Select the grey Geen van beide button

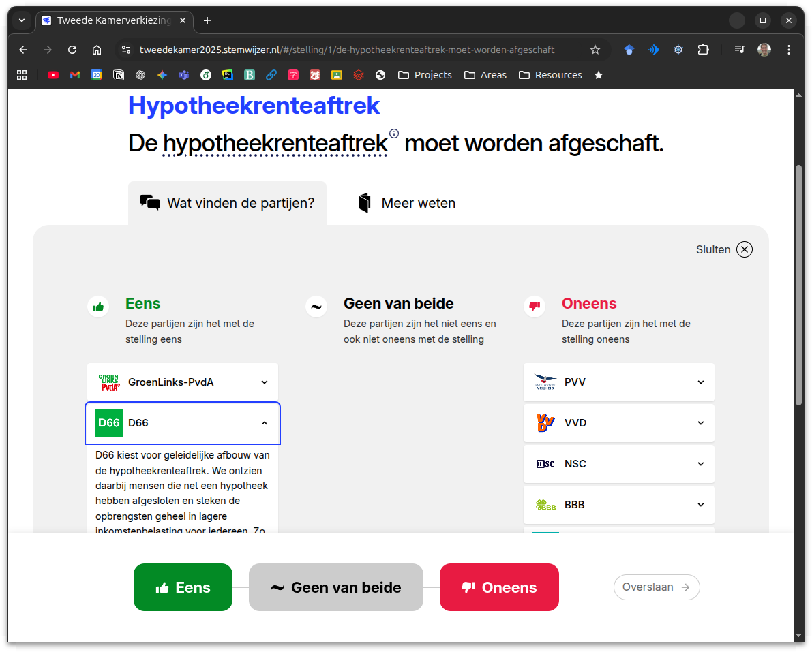pos(335,587)
